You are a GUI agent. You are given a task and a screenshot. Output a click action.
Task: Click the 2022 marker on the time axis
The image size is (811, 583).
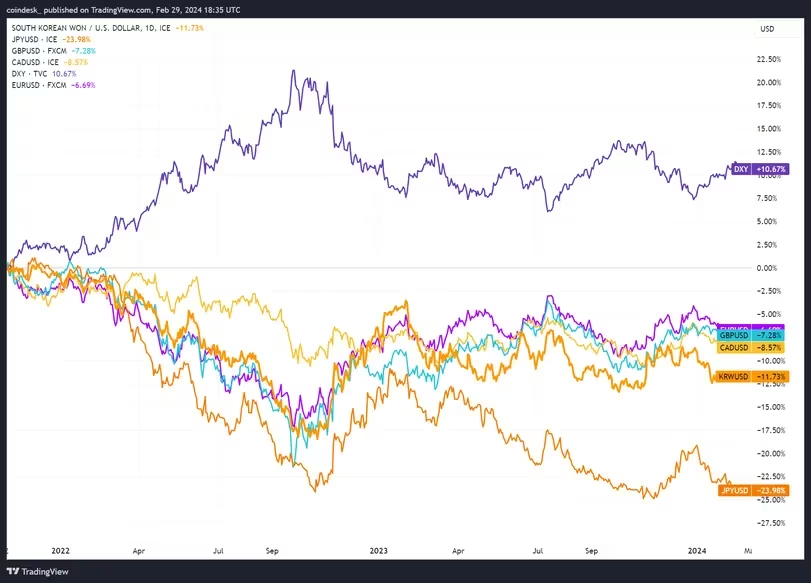coord(60,549)
